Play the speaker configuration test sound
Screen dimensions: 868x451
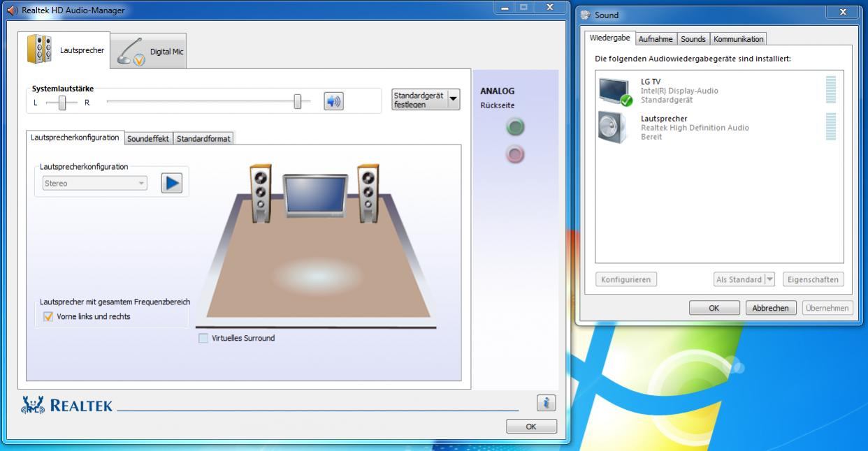pyautogui.click(x=172, y=183)
